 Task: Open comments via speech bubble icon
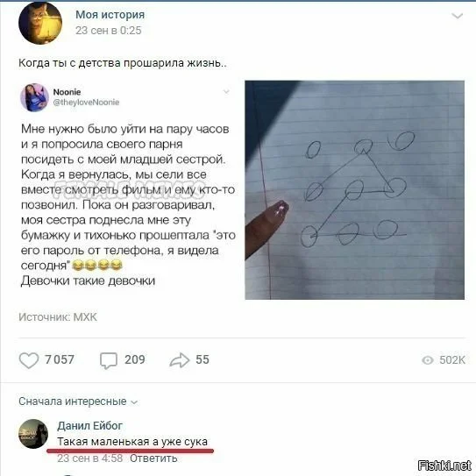(109, 360)
